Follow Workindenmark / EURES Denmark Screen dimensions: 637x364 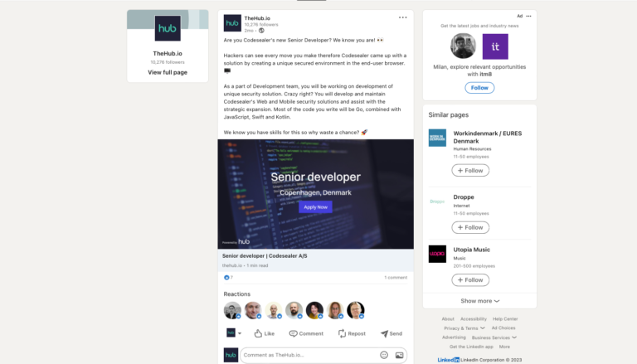point(470,171)
